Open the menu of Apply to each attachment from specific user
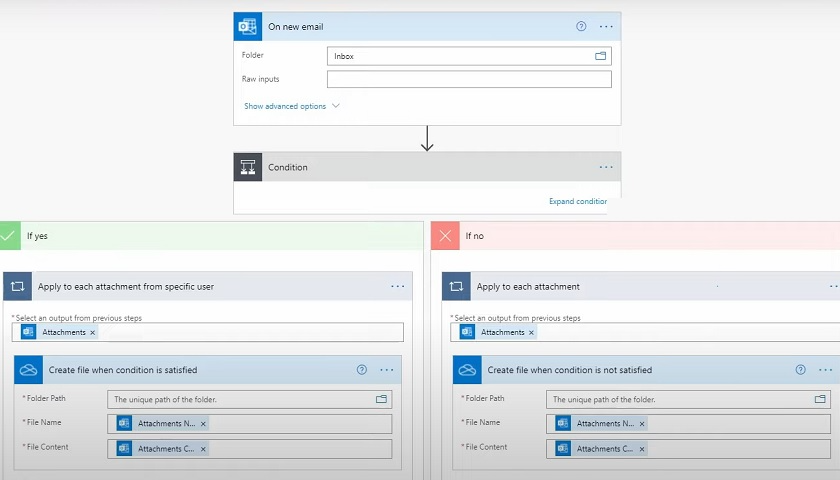This screenshot has width=840, height=480. click(x=398, y=287)
